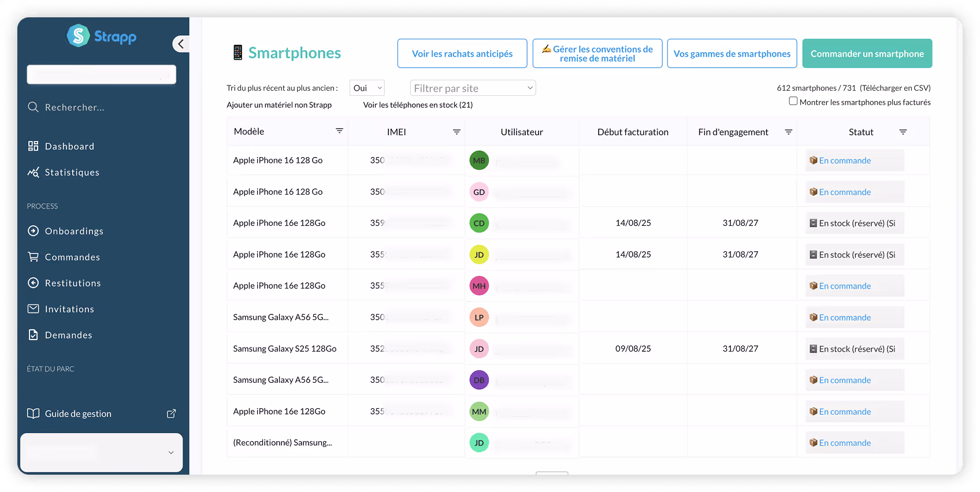Click the smartphone icon beside the Smartphones title
980x492 pixels.
[x=237, y=53]
